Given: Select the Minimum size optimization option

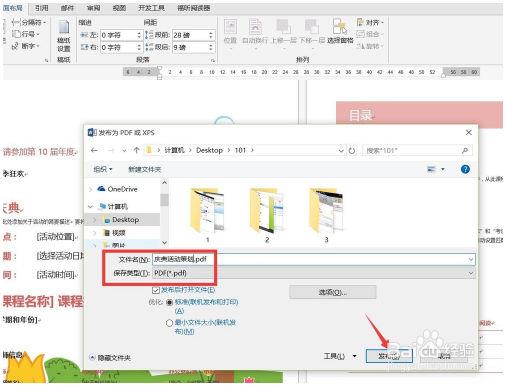Looking at the screenshot, I should tap(169, 323).
